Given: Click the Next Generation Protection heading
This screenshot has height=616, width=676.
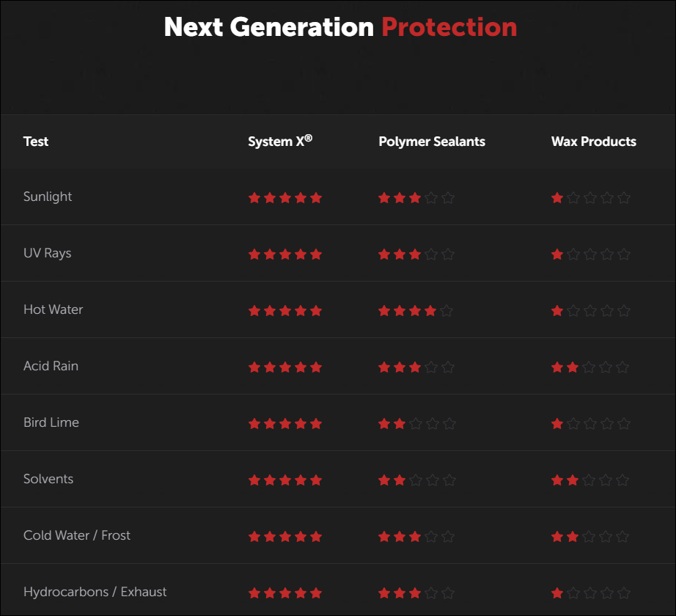Looking at the screenshot, I should pyautogui.click(x=340, y=27).
